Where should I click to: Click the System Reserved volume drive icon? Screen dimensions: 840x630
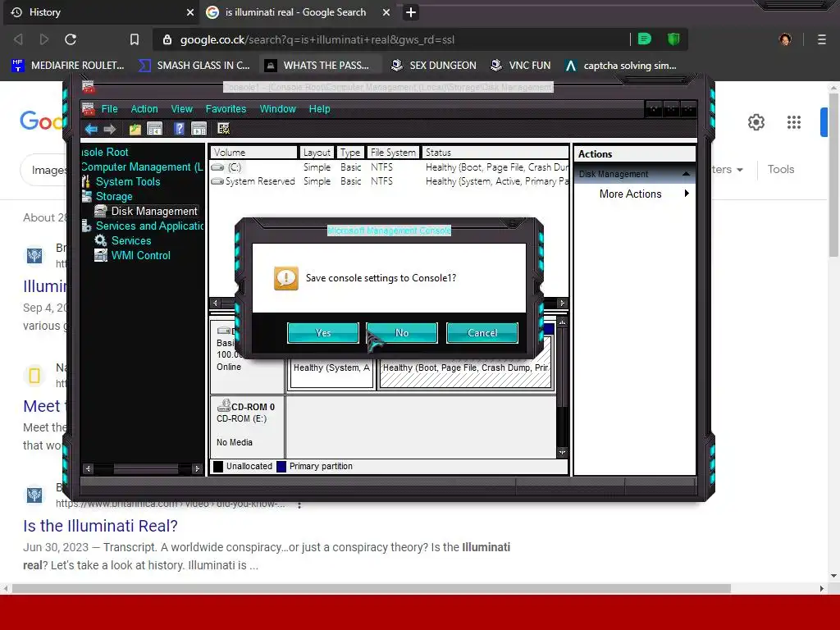pyautogui.click(x=217, y=181)
